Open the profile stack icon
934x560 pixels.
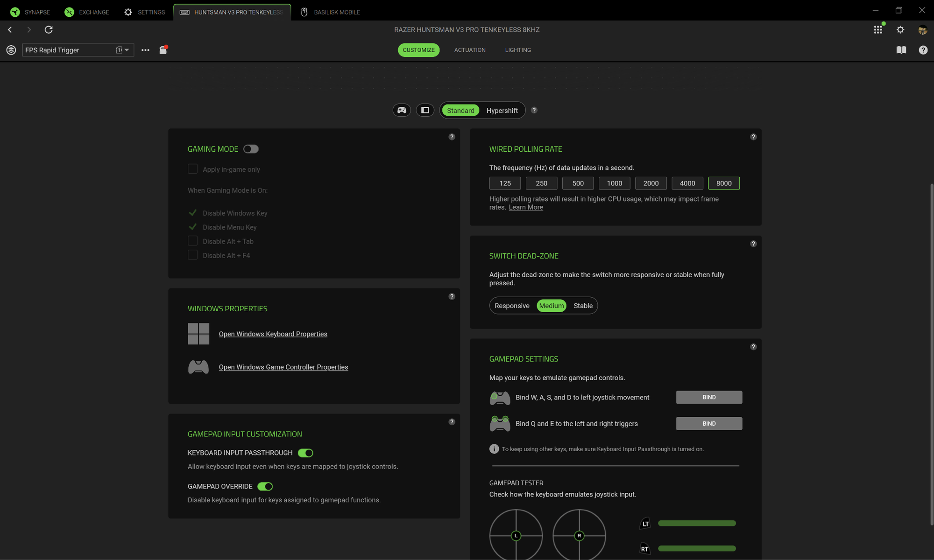(11, 50)
